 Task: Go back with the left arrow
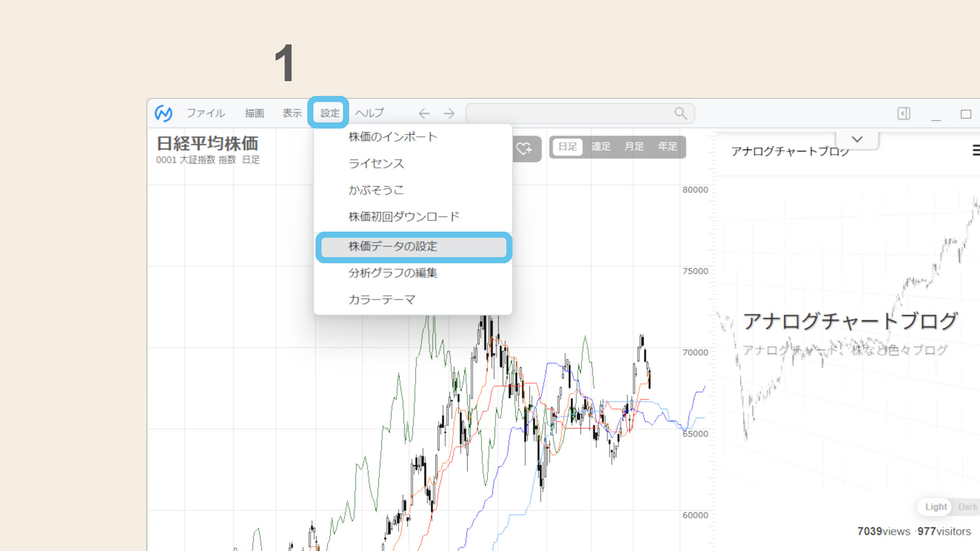coord(424,113)
